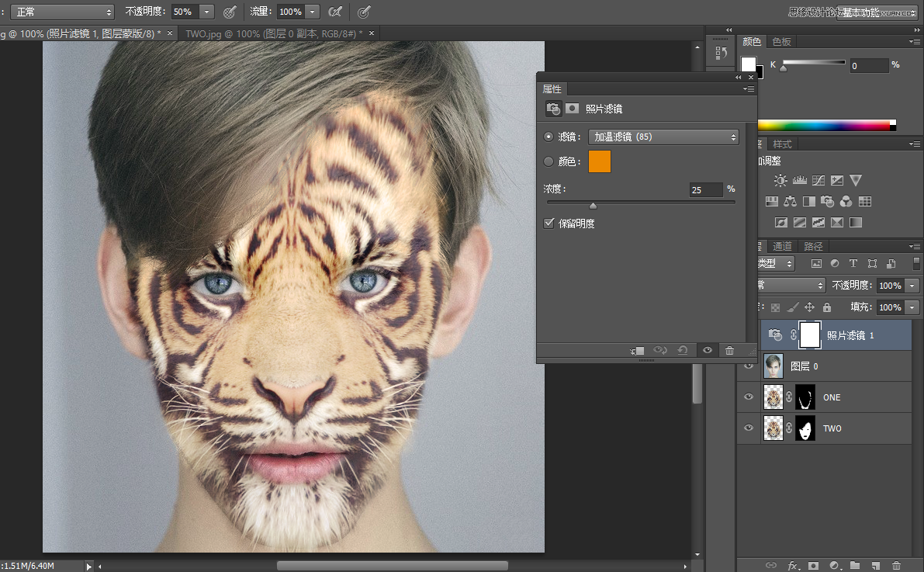
Task: Filter layers by pixel layer type
Action: (816, 264)
